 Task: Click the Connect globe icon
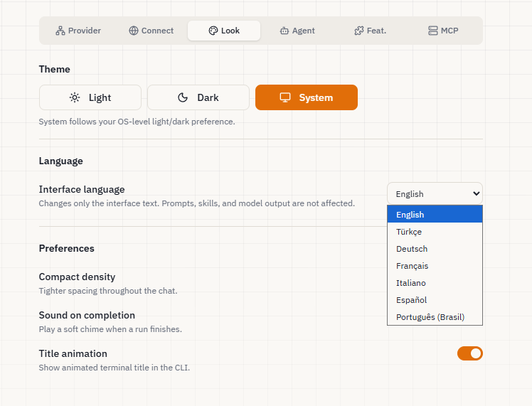134,31
